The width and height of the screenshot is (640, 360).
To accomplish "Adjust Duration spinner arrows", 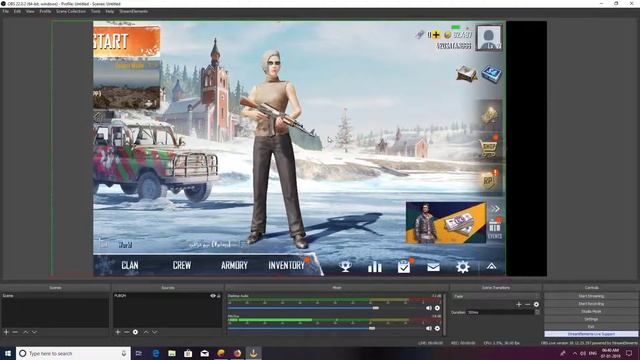I will [537, 312].
